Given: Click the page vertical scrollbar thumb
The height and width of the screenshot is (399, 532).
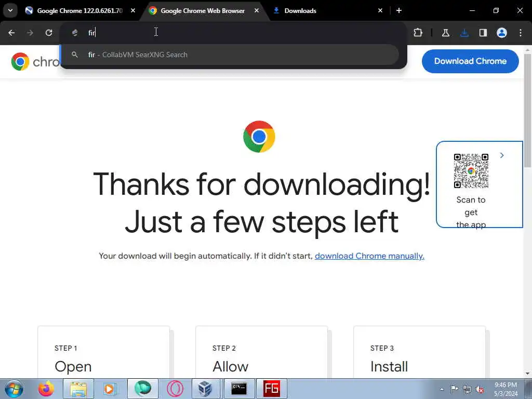Looking at the screenshot, I should pyautogui.click(x=528, y=110).
